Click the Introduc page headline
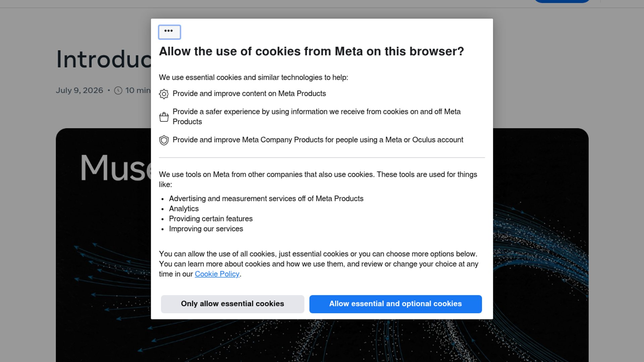The width and height of the screenshot is (644, 362). (x=104, y=59)
